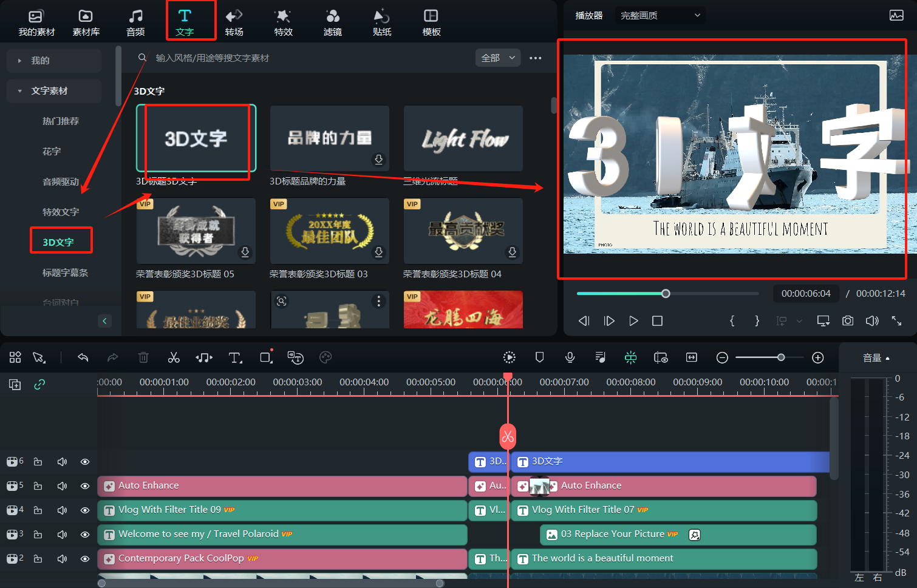This screenshot has width=917, height=588.
Task: Select the Light Flow text template thumbnail
Action: [x=463, y=138]
